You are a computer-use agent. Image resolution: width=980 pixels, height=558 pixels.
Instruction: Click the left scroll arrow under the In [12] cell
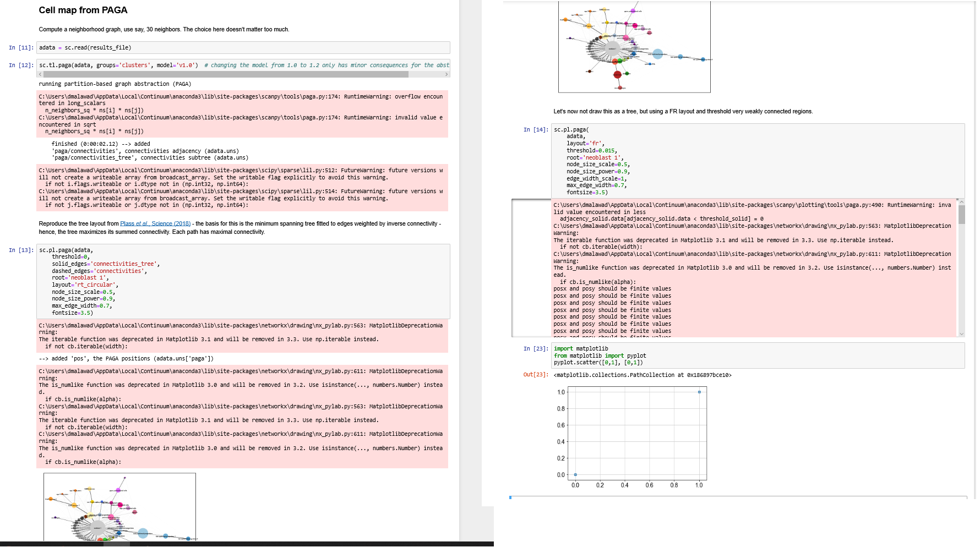(41, 73)
